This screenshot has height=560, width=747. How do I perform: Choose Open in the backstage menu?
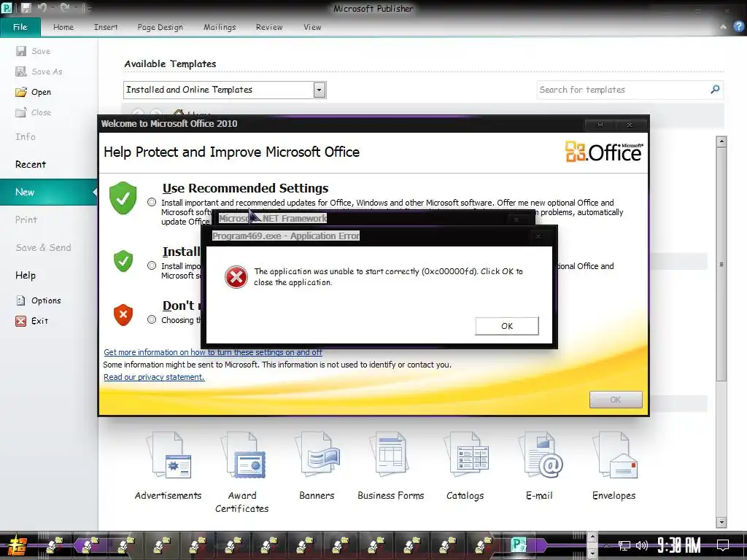[x=34, y=92]
